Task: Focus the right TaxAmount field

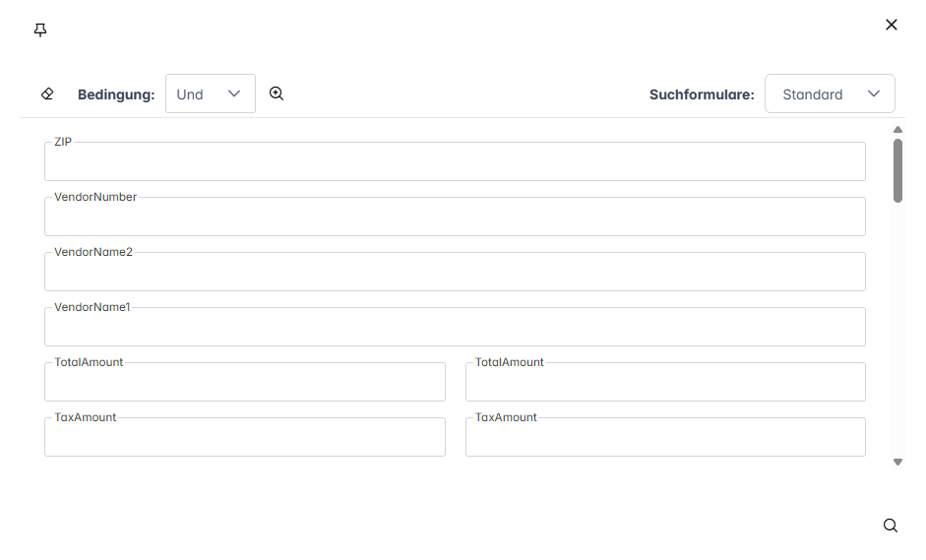Action: click(665, 439)
